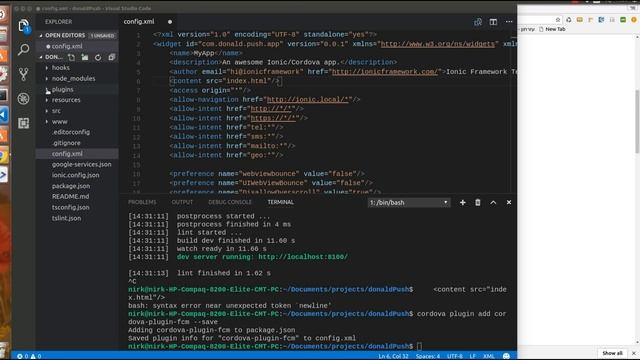The image size is (640, 360).
Task: Click Spaces: 4 indentation in status bar
Action: (428, 356)
